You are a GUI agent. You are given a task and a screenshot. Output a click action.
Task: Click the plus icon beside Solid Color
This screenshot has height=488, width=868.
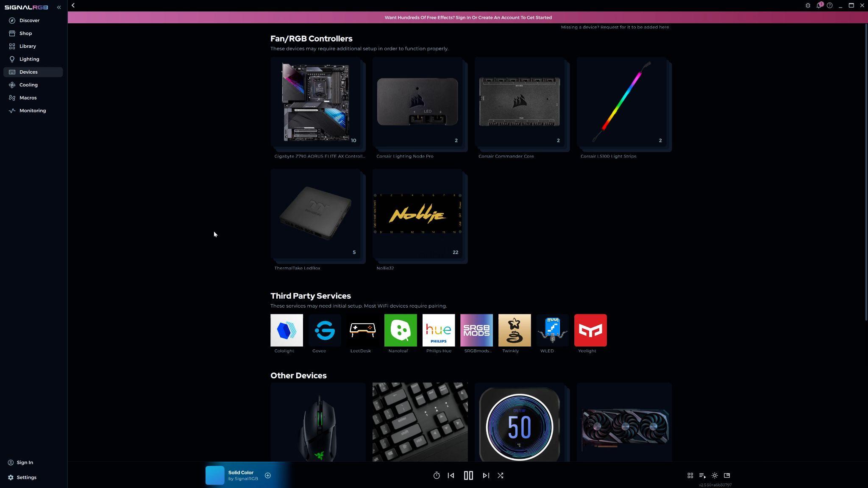pos(268,475)
